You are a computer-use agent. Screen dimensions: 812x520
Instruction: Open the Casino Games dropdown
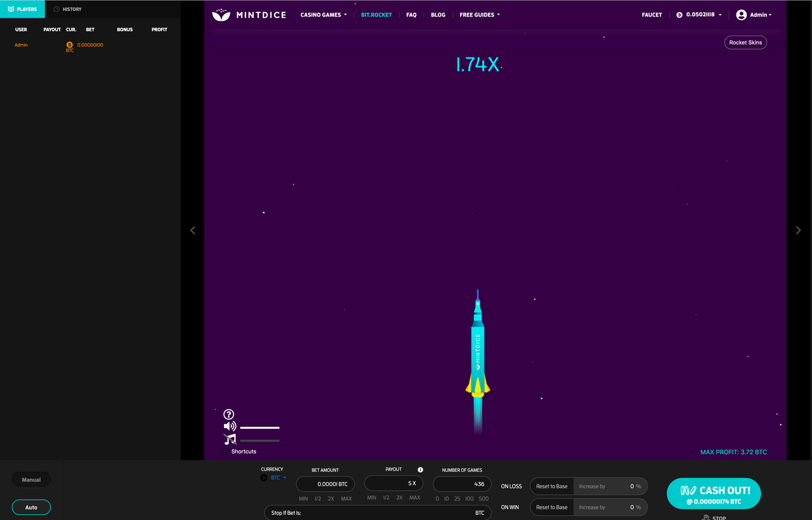[x=324, y=15]
